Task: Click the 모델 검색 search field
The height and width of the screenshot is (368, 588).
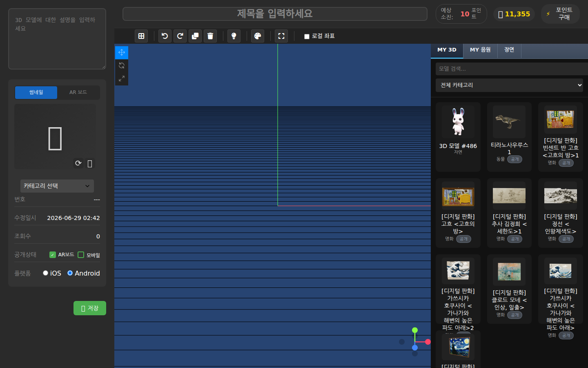Action: (x=511, y=69)
